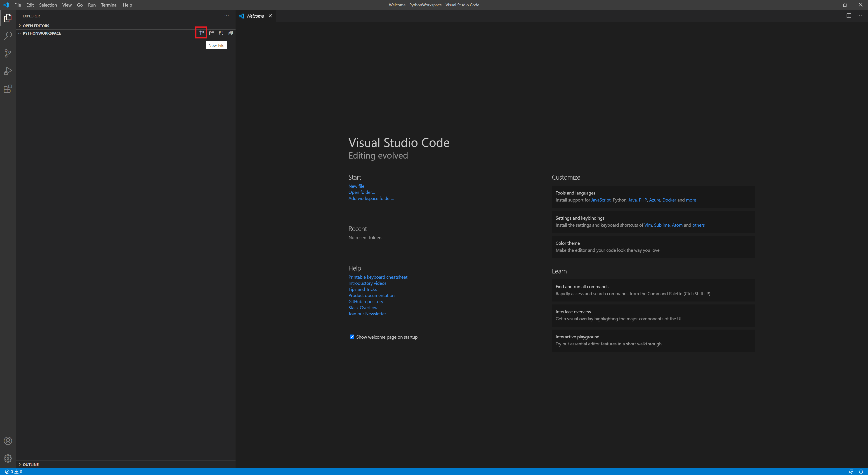868x475 pixels.
Task: Collapse the PYTHONWORKSPACE folder section
Action: click(41, 33)
